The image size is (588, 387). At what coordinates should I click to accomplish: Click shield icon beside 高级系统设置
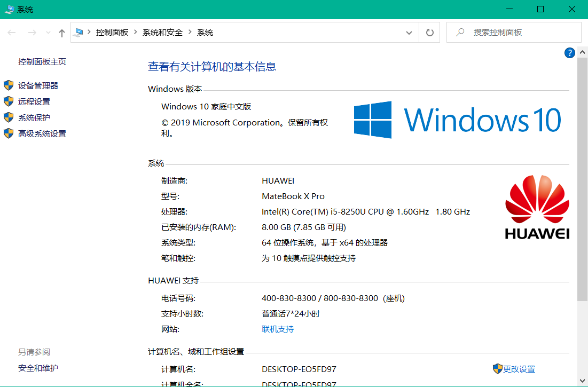click(9, 134)
